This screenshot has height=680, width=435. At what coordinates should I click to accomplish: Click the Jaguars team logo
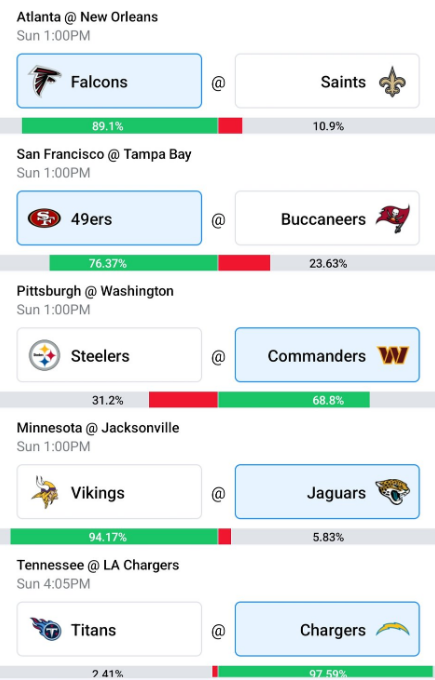point(392,492)
